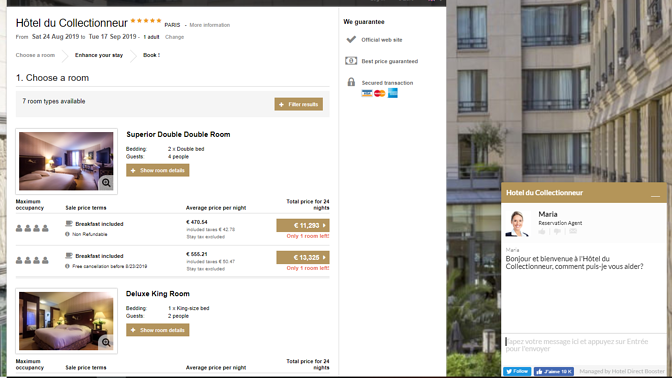
Task: Click the Facebook J'aime button
Action: [553, 371]
